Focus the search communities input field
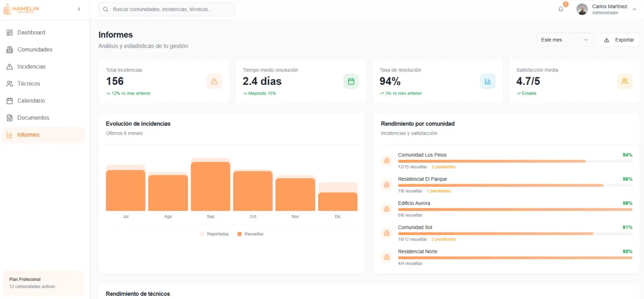Viewport: 644px width, 299px height. 166,9
